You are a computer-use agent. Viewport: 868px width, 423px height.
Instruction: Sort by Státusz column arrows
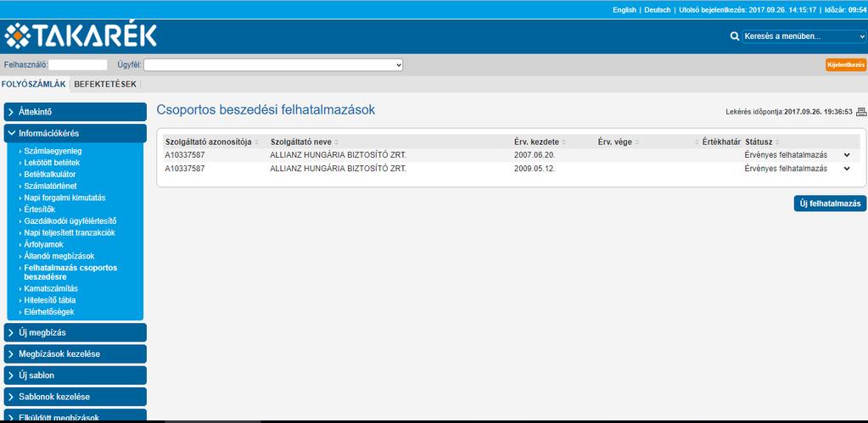point(777,142)
